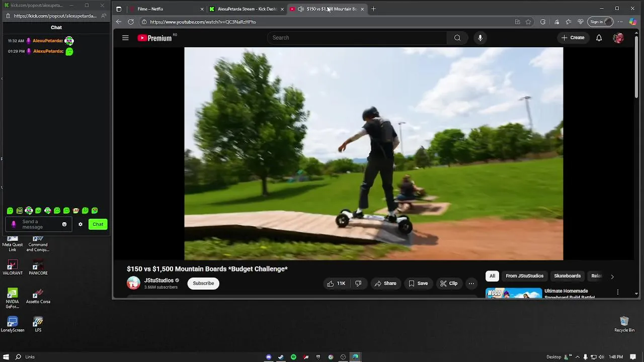Mute the YouTube tab audio icon
This screenshot has width=644, height=362.
[300, 9]
